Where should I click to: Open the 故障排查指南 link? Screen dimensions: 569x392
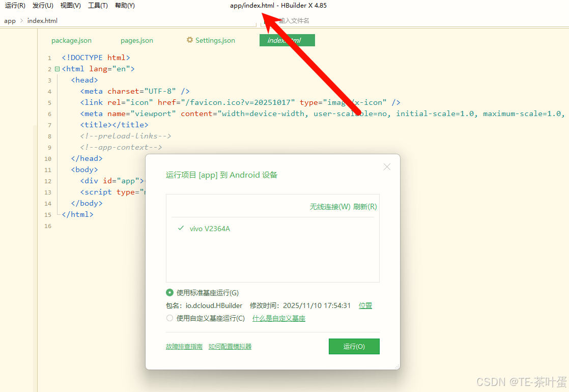(184, 347)
